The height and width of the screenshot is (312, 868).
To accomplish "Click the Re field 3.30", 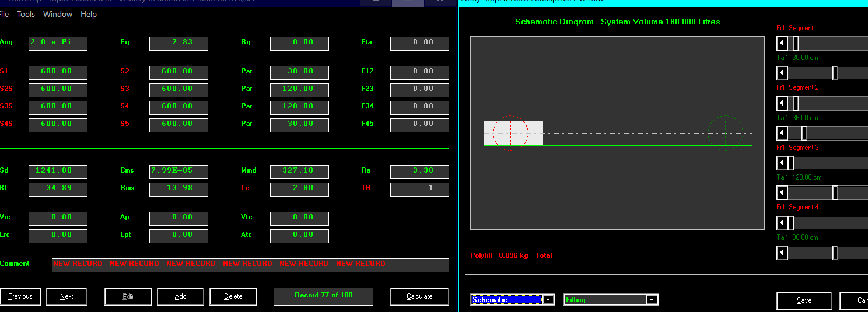I will pos(419,171).
